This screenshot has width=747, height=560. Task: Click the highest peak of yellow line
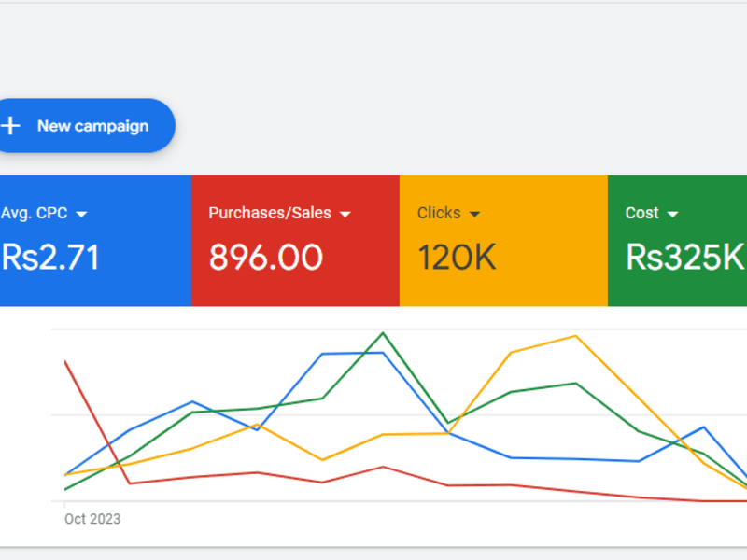575,336
